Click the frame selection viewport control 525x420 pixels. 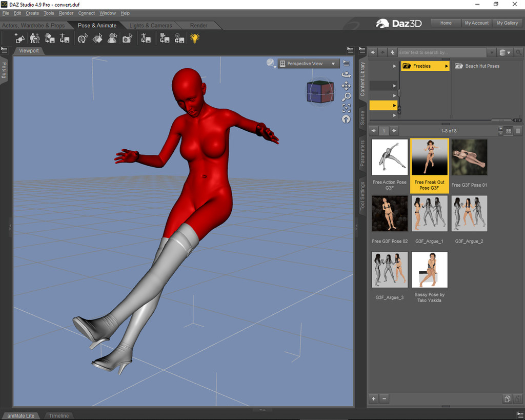(346, 108)
